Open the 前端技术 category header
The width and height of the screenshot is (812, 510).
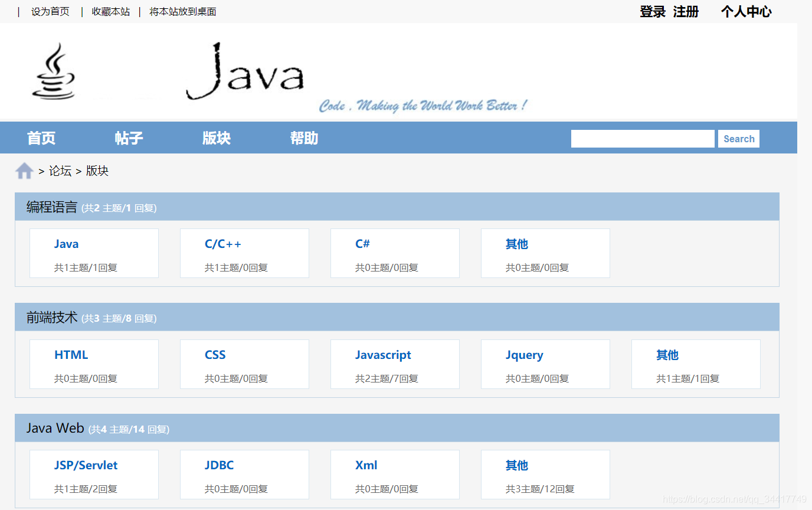[x=52, y=318]
